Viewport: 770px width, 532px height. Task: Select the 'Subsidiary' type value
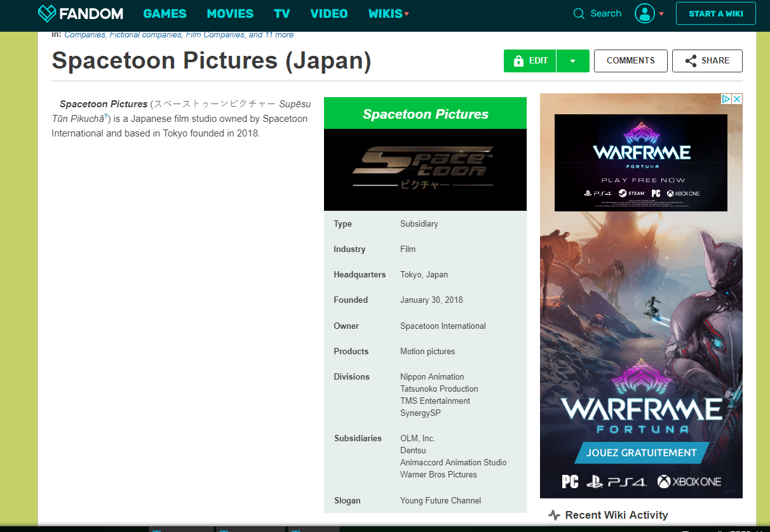[x=419, y=224]
